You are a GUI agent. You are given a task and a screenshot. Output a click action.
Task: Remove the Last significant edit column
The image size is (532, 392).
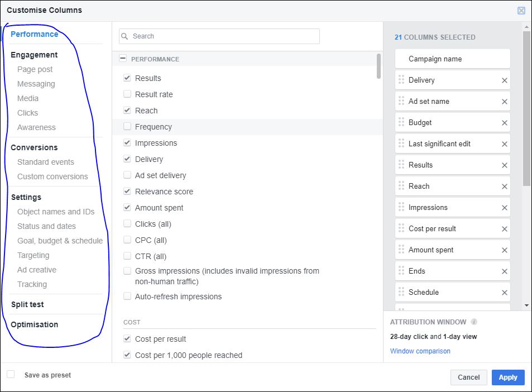click(504, 144)
